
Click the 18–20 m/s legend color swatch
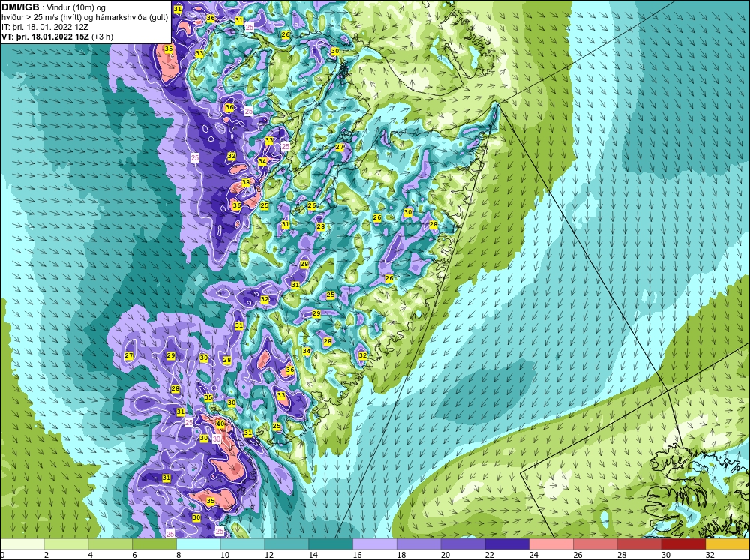click(419, 544)
